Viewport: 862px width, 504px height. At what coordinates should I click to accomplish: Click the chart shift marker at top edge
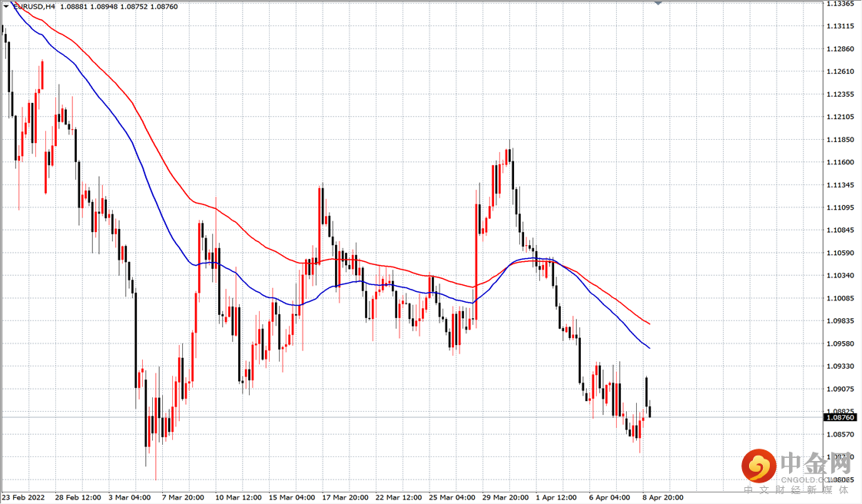click(x=658, y=2)
